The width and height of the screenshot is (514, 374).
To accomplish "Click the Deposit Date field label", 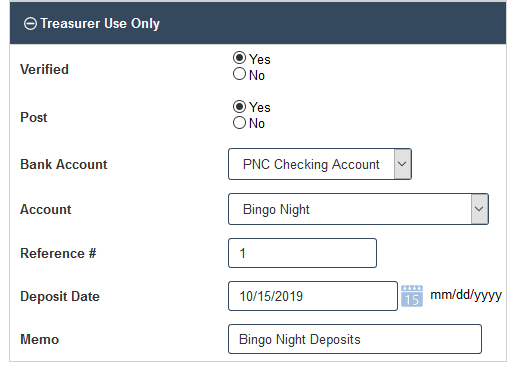I will (60, 296).
